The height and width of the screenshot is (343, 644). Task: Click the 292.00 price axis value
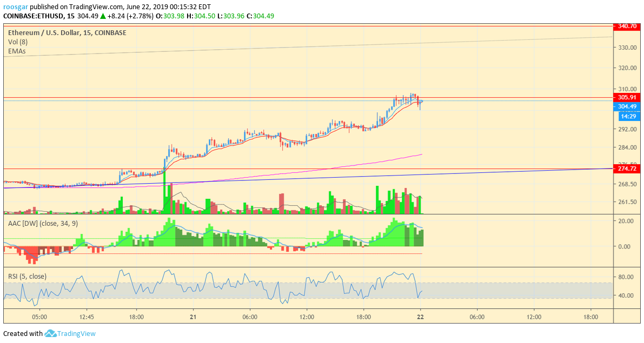tap(627, 129)
